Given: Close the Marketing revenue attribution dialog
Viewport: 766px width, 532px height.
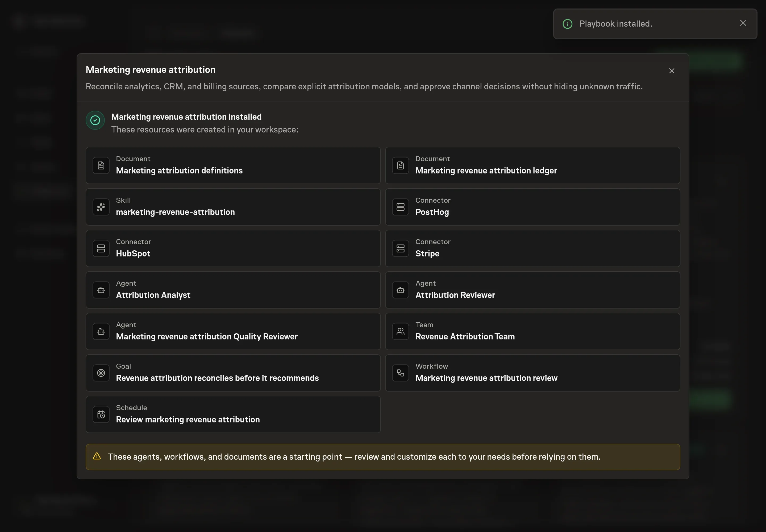Looking at the screenshot, I should coord(672,71).
